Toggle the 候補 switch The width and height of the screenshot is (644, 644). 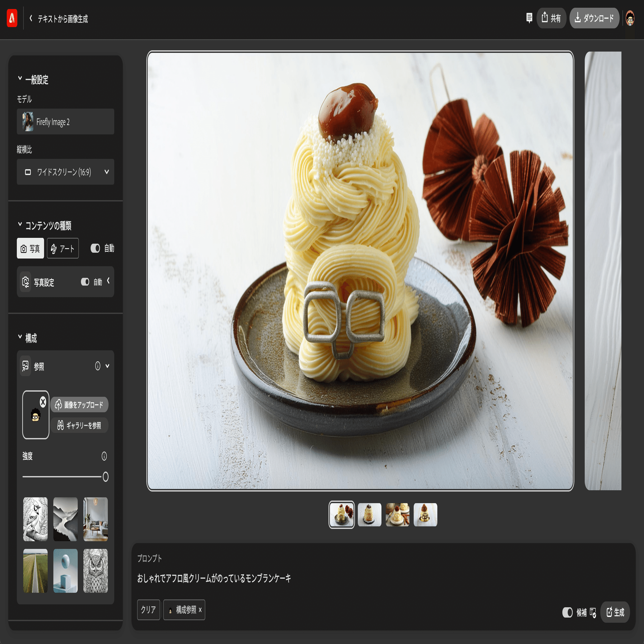pos(567,612)
